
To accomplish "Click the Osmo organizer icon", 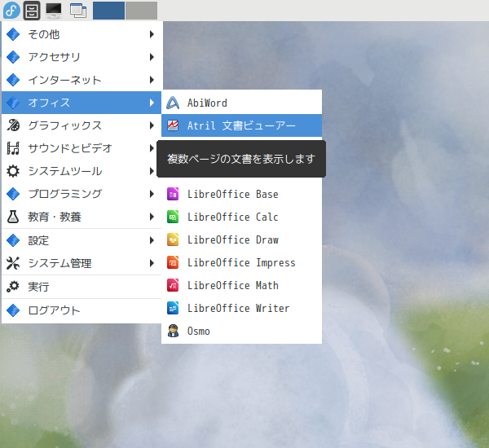I will 173,331.
